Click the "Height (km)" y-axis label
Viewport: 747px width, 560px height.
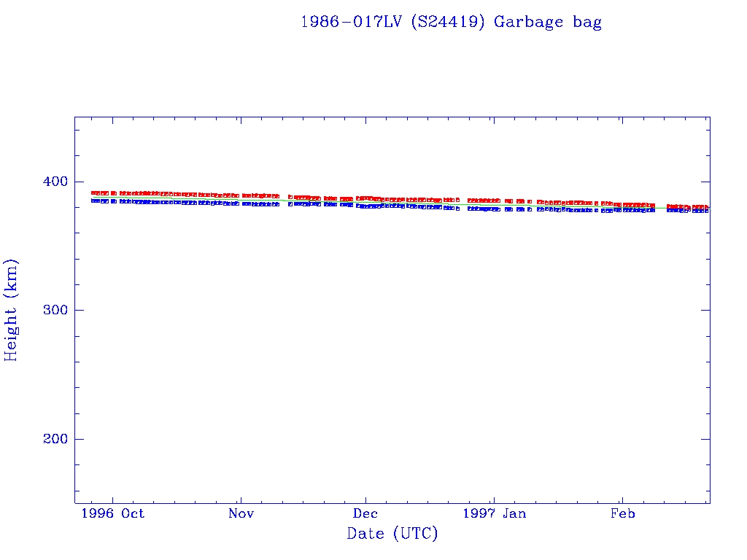point(12,310)
